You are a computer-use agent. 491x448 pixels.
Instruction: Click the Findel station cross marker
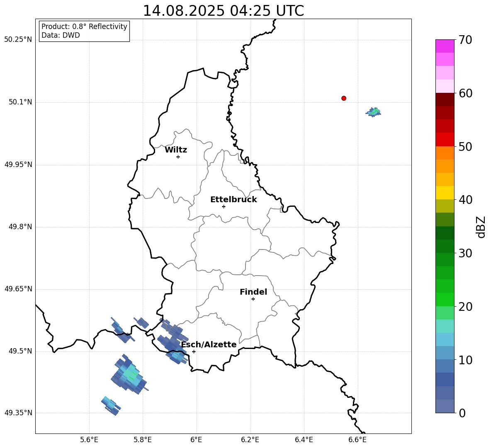(x=253, y=299)
